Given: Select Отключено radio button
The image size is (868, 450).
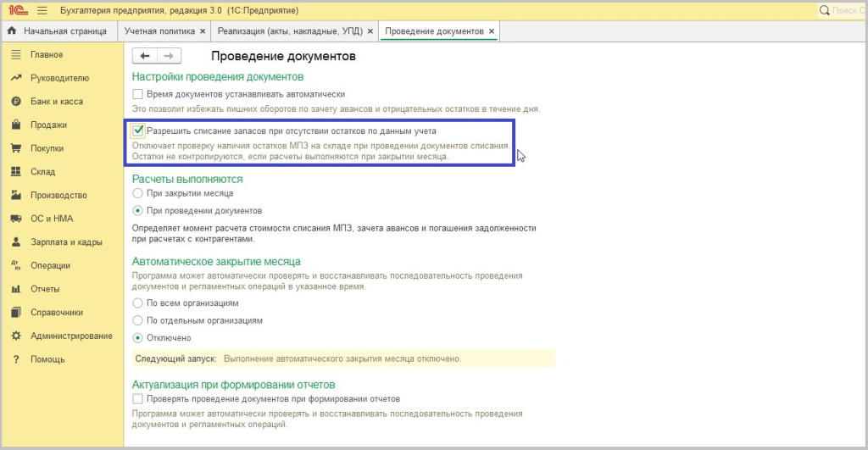Looking at the screenshot, I should point(138,337).
